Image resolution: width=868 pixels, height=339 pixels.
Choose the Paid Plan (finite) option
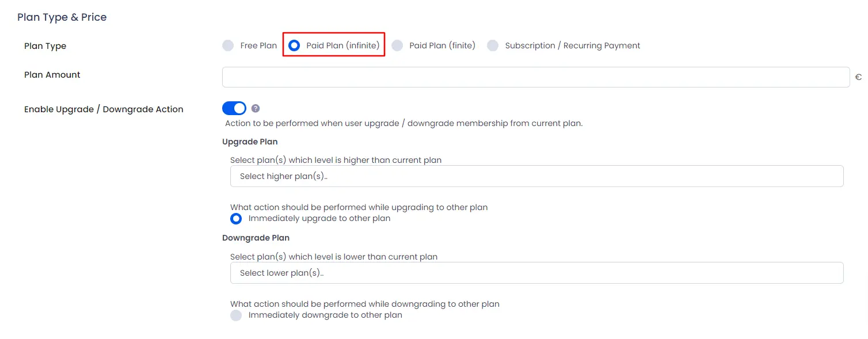397,45
